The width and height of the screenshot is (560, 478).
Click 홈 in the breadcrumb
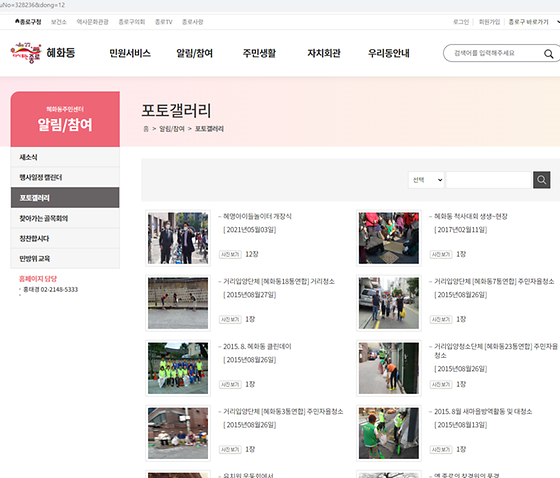146,129
